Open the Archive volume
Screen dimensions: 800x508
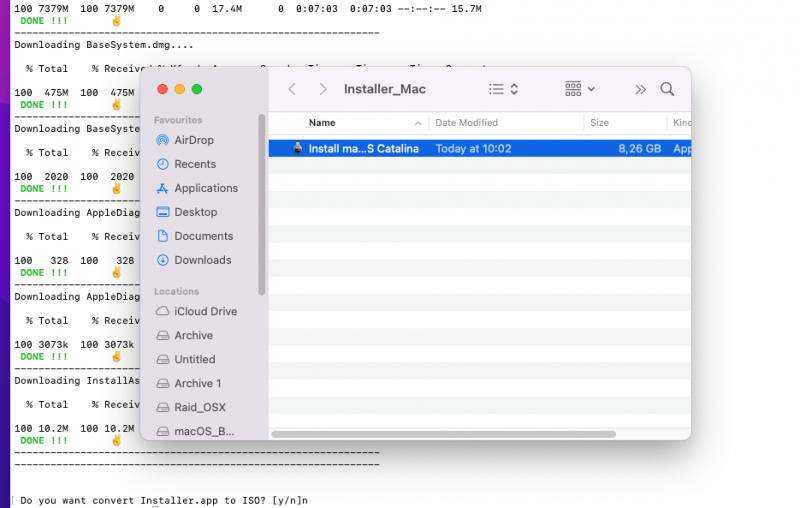point(193,335)
